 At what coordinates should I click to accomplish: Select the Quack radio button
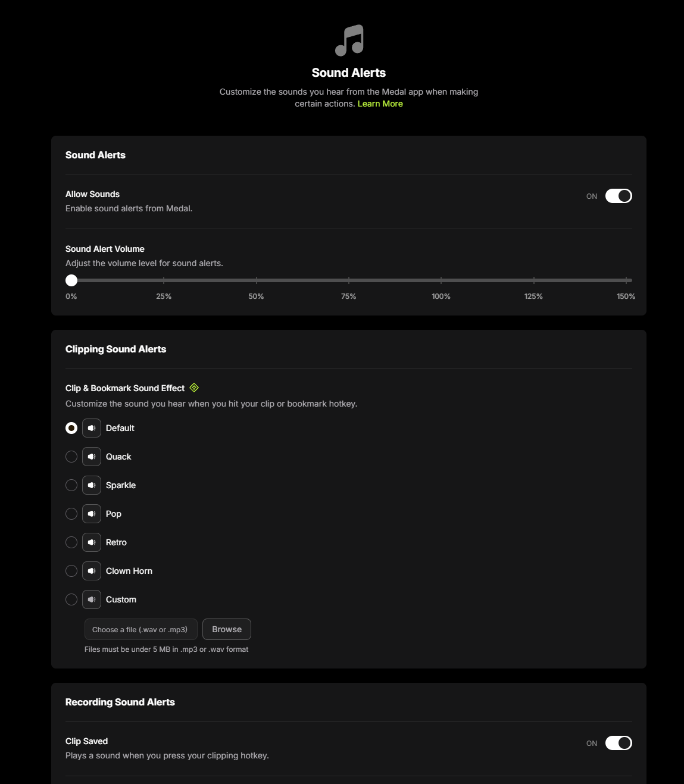71,457
